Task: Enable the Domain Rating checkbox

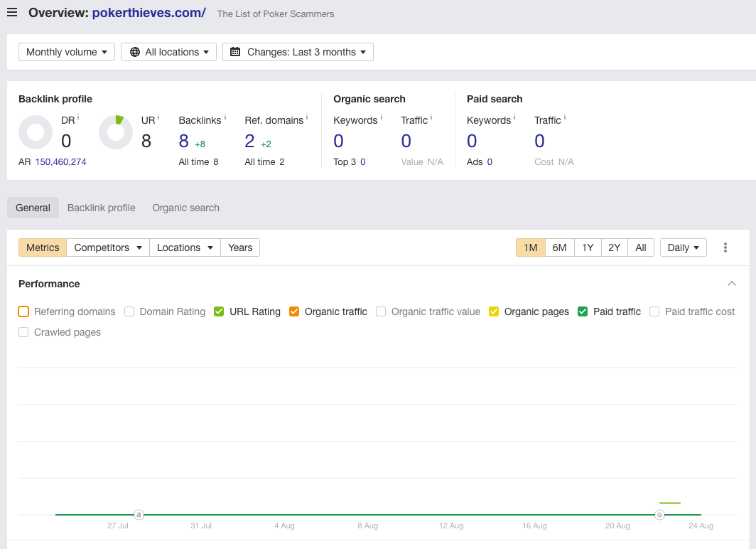Action: tap(129, 311)
